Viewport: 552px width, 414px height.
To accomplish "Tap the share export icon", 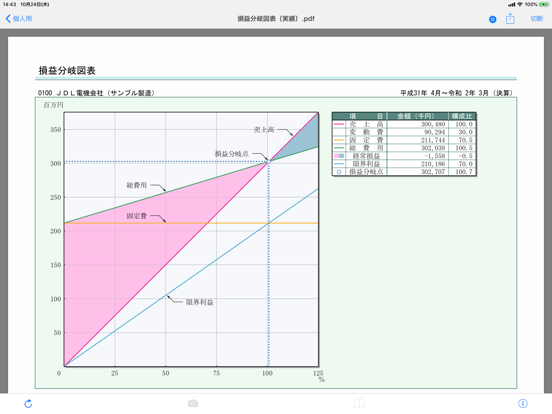I will pyautogui.click(x=510, y=19).
